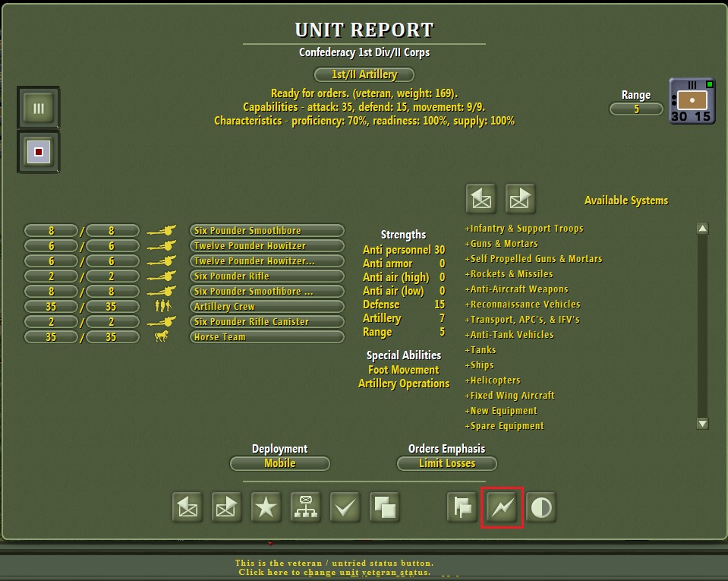
Task: Toggle the upper-left unit display mode button
Action: click(38, 108)
